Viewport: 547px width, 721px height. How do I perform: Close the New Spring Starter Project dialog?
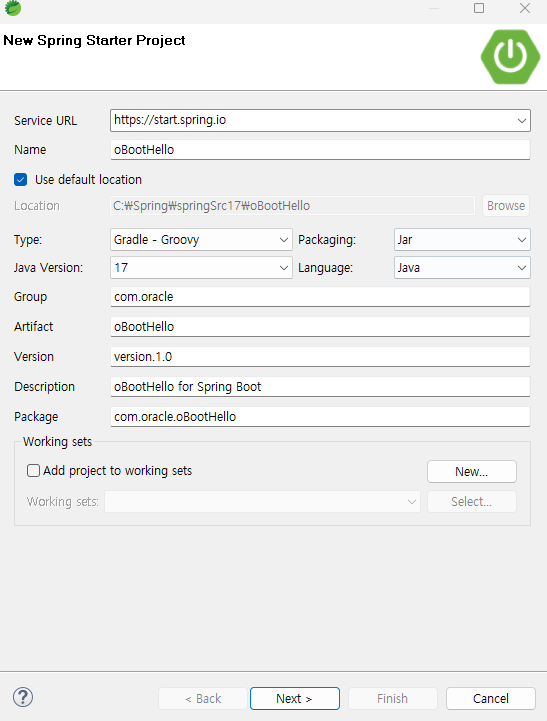click(524, 8)
